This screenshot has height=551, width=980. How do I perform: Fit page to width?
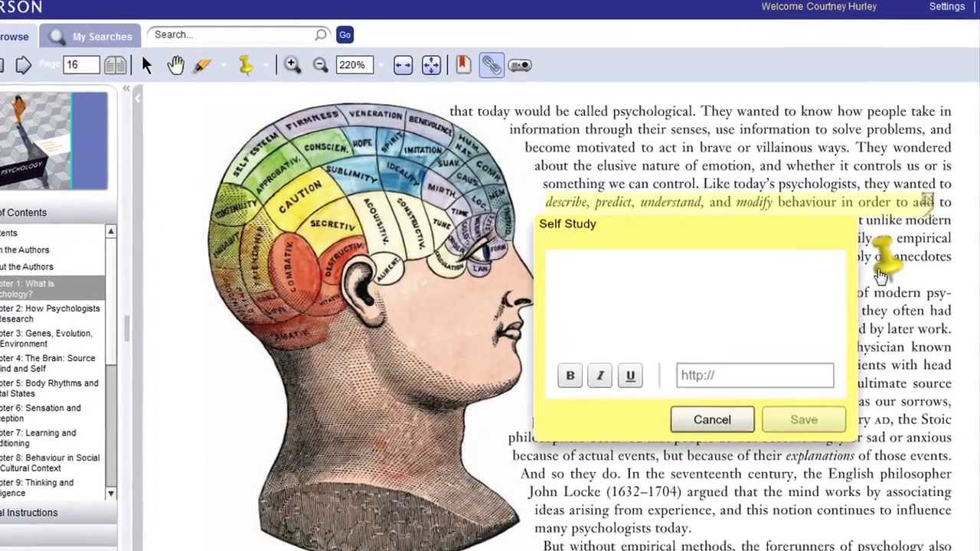tap(403, 65)
